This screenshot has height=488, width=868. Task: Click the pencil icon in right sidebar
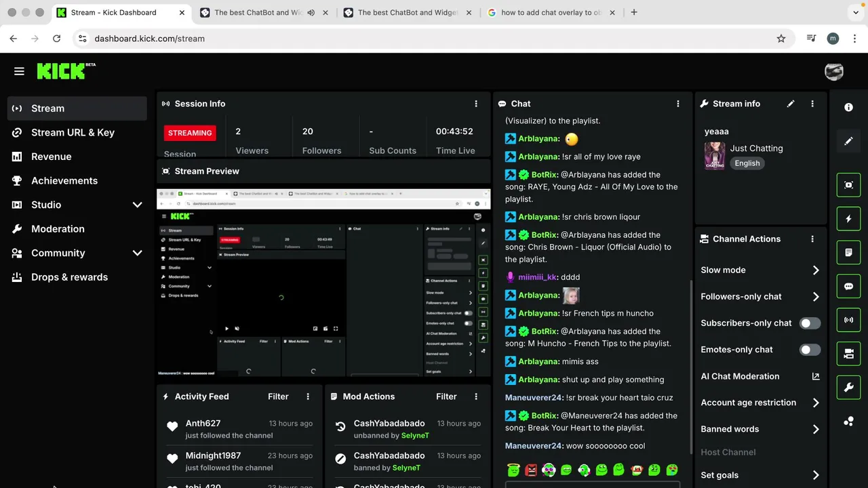[848, 141]
